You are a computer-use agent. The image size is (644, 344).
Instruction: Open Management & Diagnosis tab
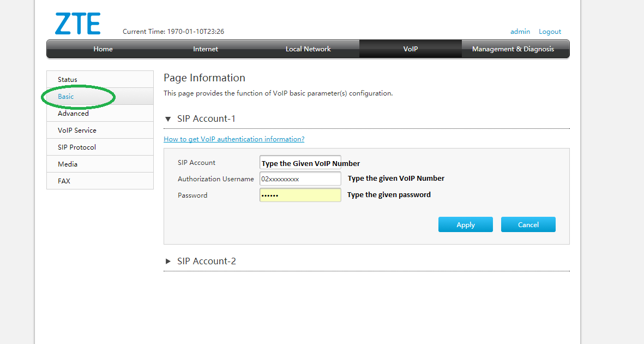click(x=513, y=49)
